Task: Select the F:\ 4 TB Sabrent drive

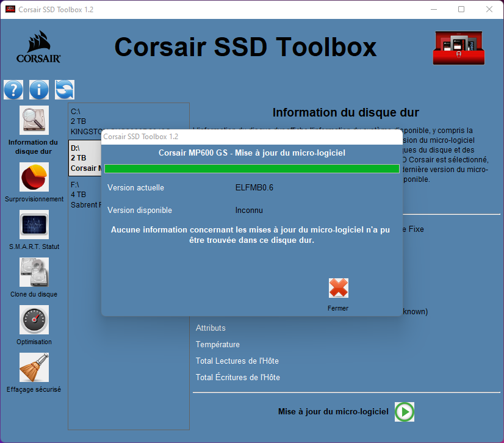Action: tap(85, 195)
